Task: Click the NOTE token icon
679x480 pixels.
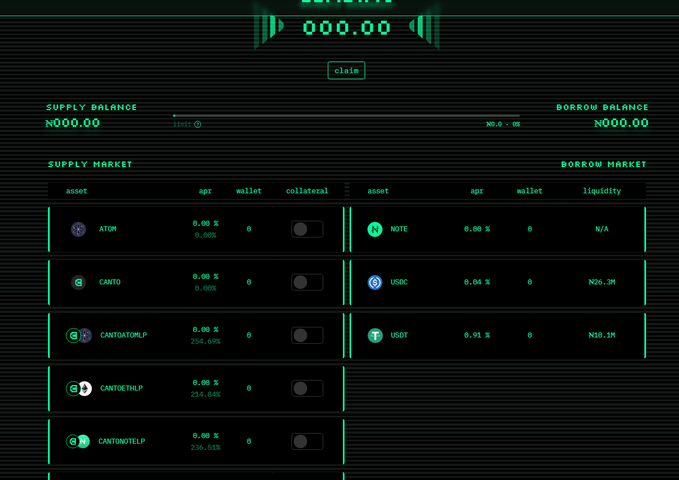Action: pos(375,229)
